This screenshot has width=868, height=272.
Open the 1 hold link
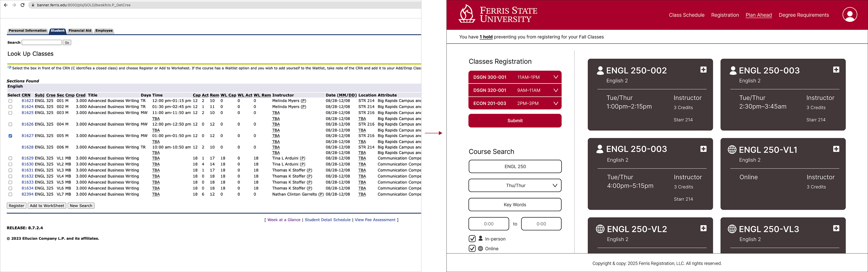click(486, 37)
